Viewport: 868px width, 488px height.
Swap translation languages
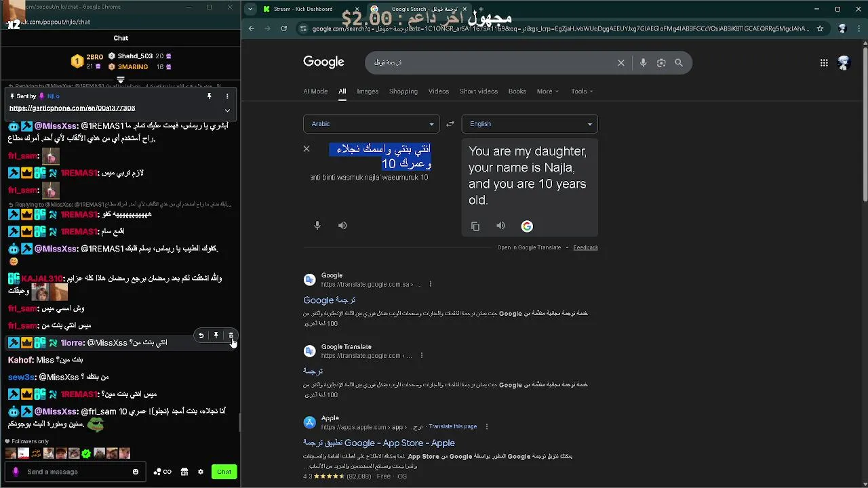click(x=450, y=124)
